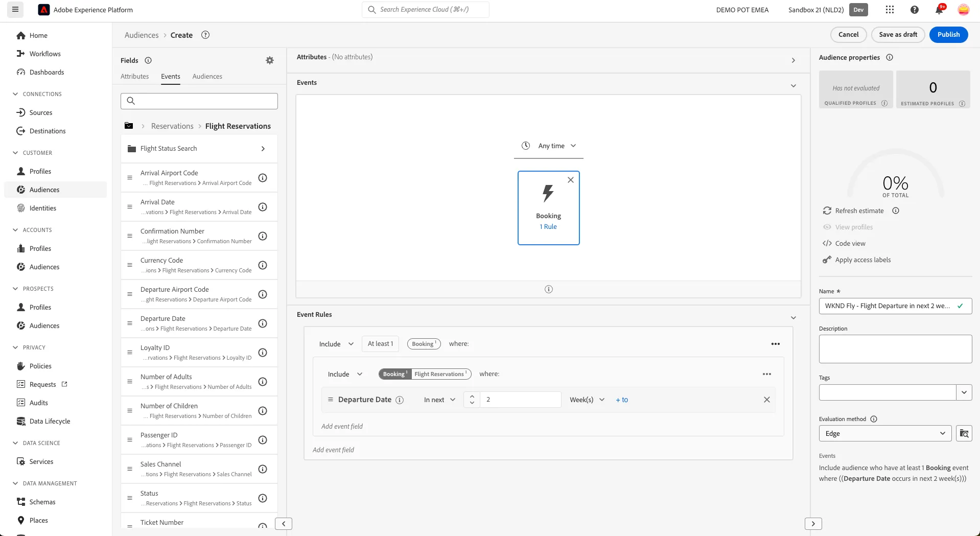Open the app switcher grid

pyautogui.click(x=890, y=10)
